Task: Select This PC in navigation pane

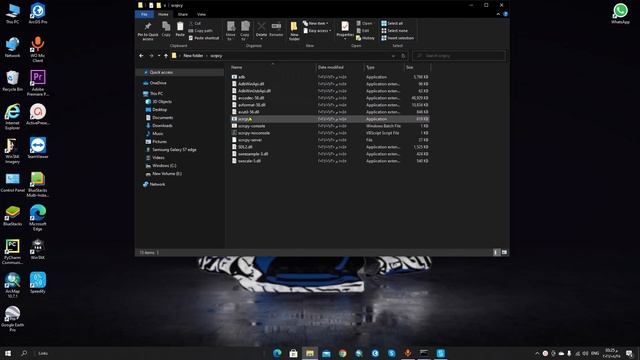Action: coord(156,93)
